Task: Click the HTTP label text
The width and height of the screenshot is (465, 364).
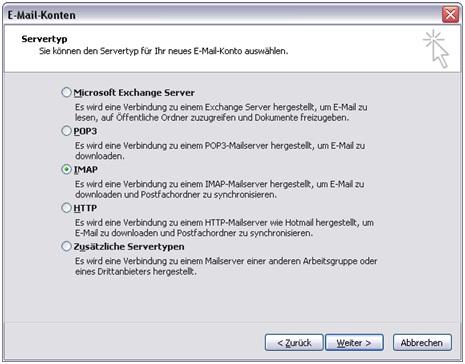Action: point(85,208)
